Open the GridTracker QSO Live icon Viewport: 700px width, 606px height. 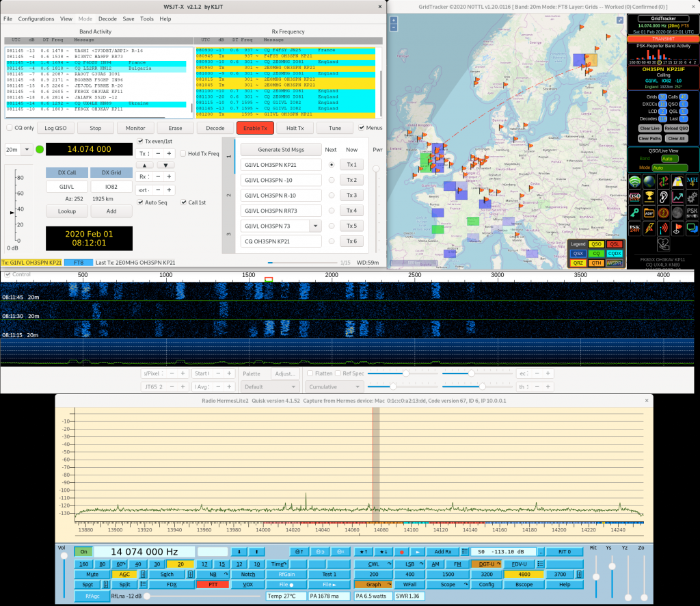tap(635, 197)
